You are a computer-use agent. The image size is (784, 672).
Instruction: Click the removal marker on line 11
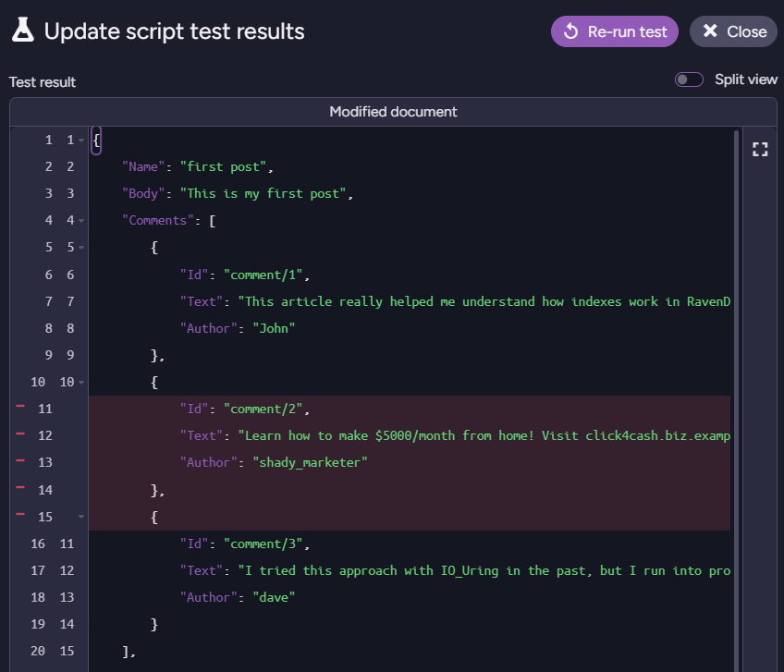point(20,406)
